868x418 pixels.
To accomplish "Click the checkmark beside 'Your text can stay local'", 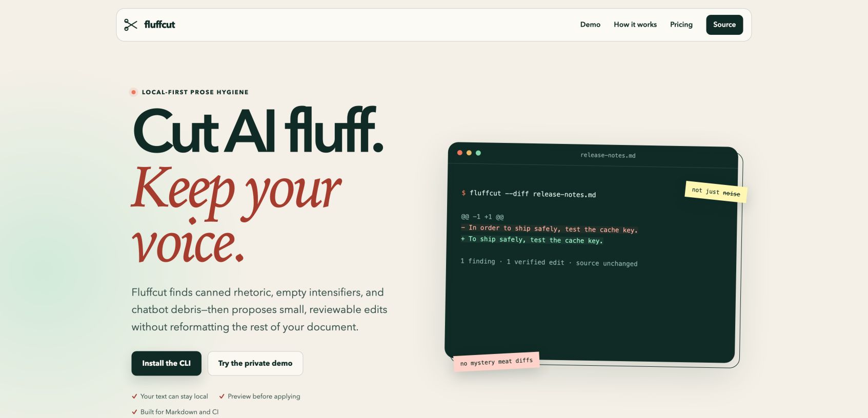I will (x=134, y=396).
